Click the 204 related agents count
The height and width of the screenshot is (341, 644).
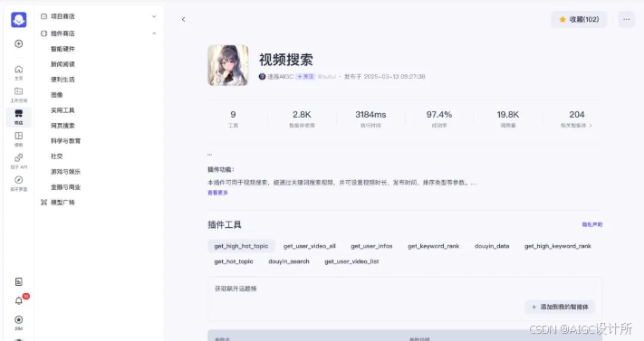coord(577,115)
